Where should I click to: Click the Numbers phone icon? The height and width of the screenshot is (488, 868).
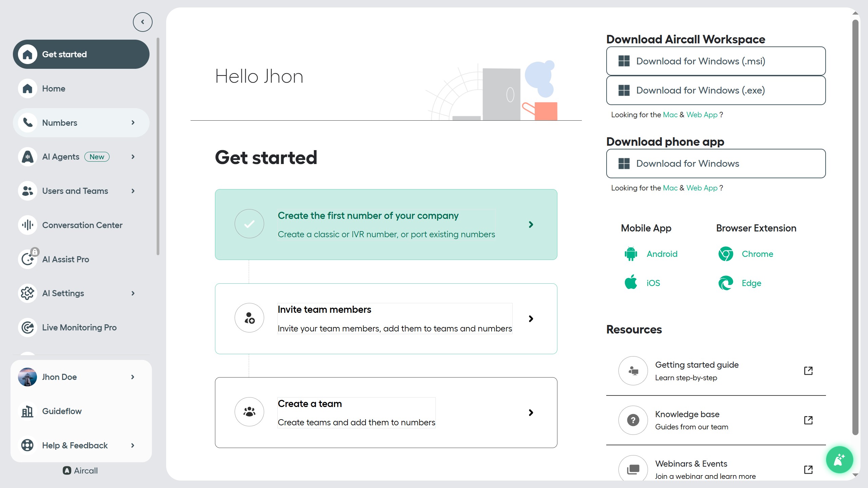pos(27,123)
